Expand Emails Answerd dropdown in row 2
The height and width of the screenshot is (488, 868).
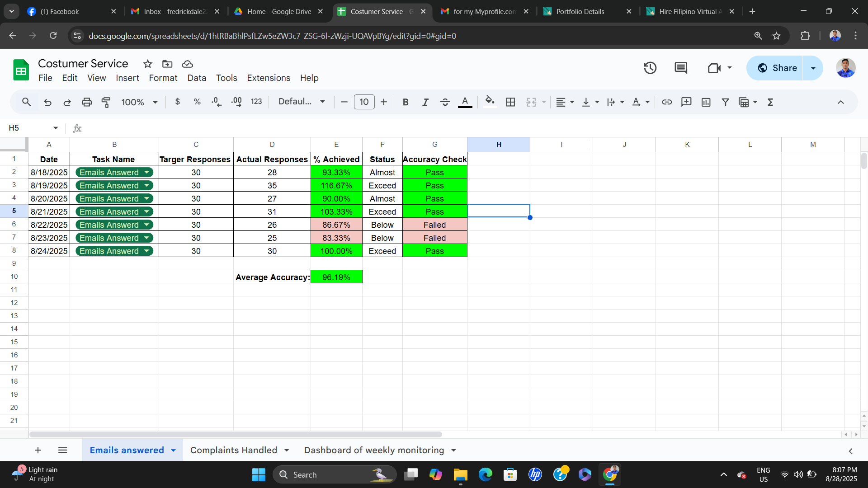[146, 172]
